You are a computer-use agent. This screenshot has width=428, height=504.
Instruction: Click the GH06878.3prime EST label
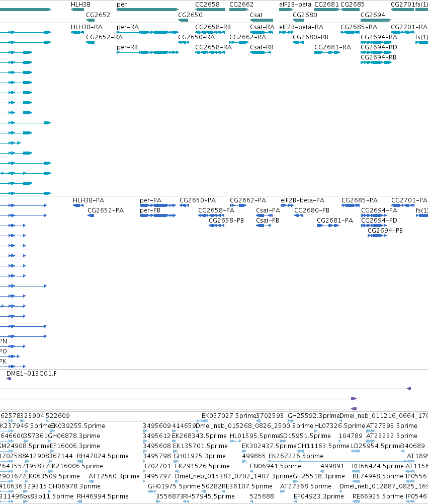click(x=74, y=436)
